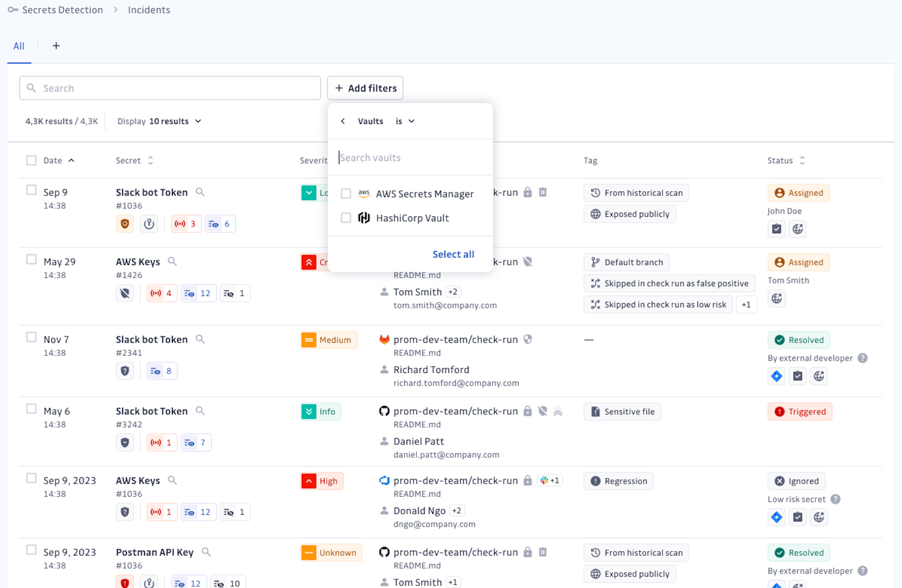Expand the +2 badge next to Donald Ngo
Image resolution: width=902 pixels, height=588 pixels.
click(456, 510)
